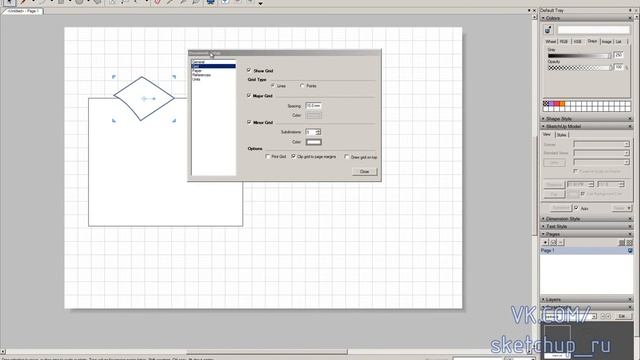This screenshot has height=360, width=640.
Task: Switch to the RGB color tab
Action: tap(564, 42)
